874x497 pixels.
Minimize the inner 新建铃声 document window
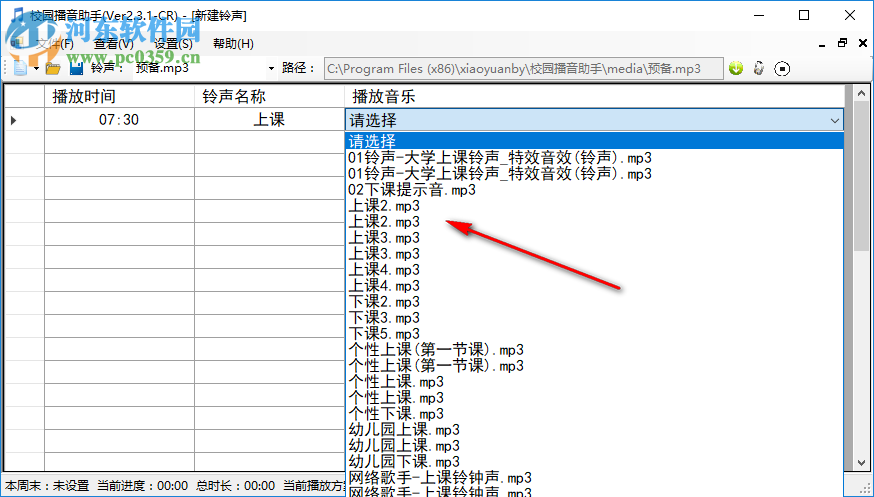[822, 44]
